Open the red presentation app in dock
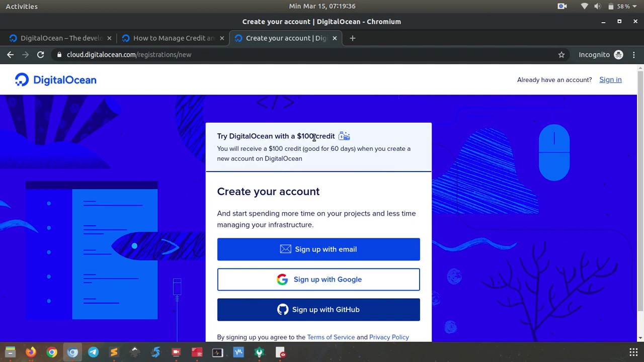644x362 pixels. click(x=197, y=352)
